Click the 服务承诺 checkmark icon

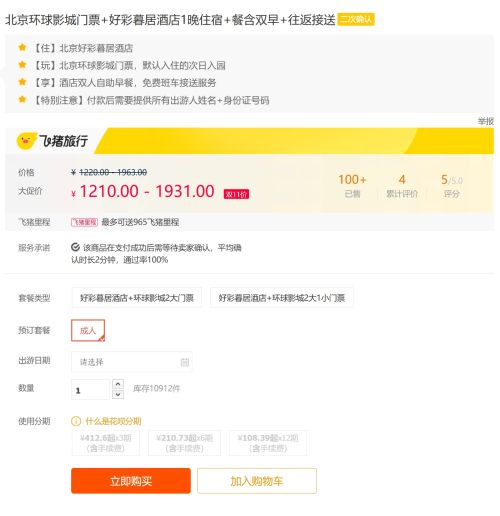coord(75,247)
